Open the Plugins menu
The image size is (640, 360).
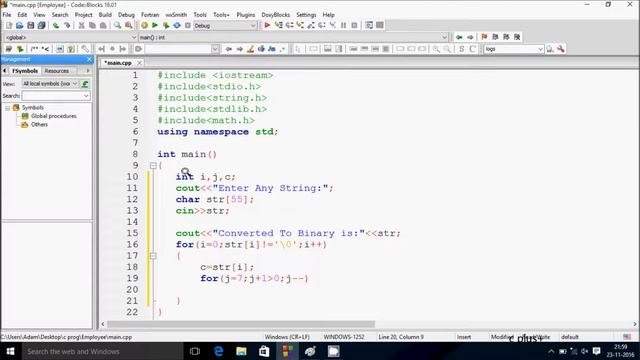point(246,15)
